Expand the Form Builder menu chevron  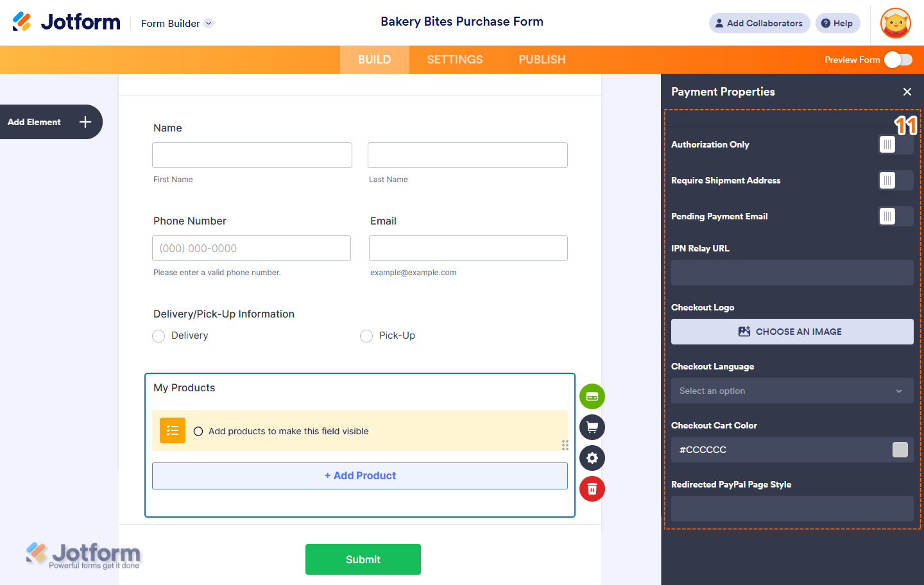pos(208,23)
